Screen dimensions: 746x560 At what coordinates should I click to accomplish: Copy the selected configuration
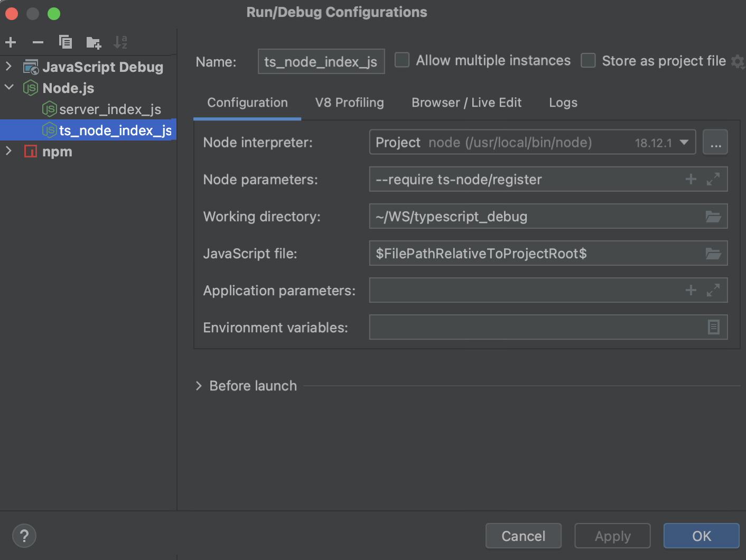tap(66, 42)
